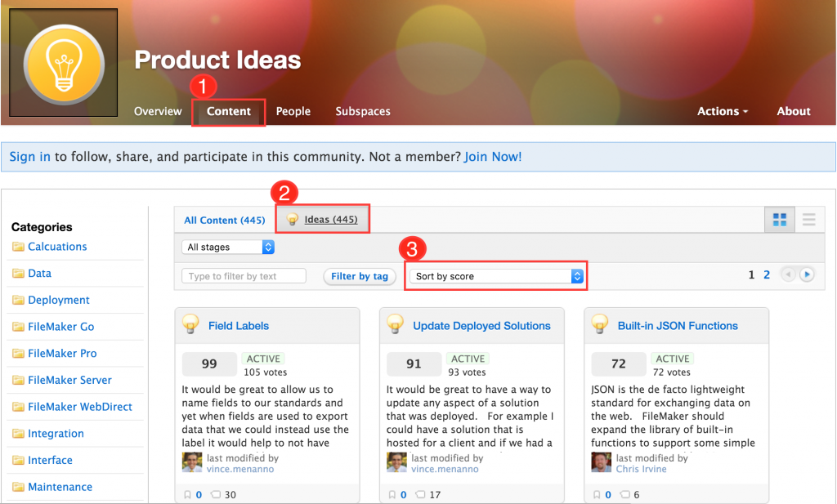Image resolution: width=837 pixels, height=504 pixels.
Task: Open Chris Irvine's profile link
Action: click(641, 469)
